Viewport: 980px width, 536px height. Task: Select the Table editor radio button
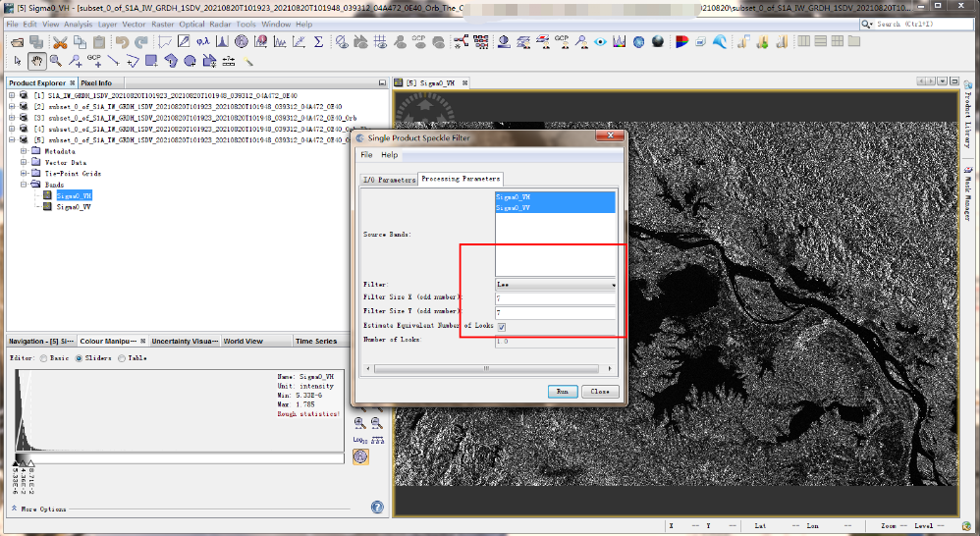121,358
